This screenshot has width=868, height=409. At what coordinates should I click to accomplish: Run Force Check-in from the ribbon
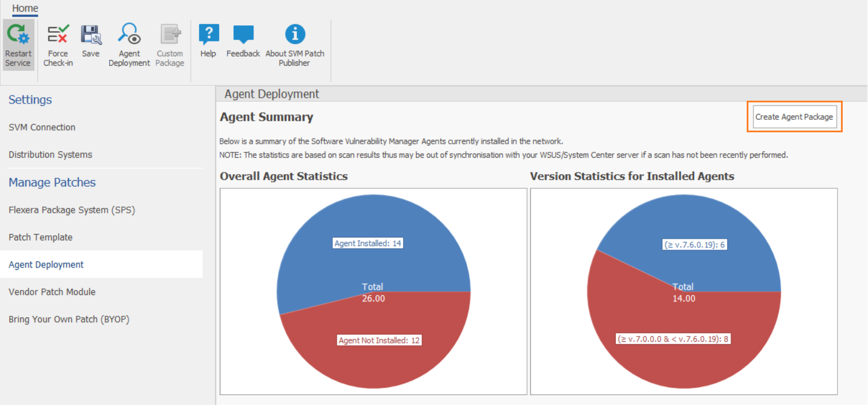click(58, 36)
